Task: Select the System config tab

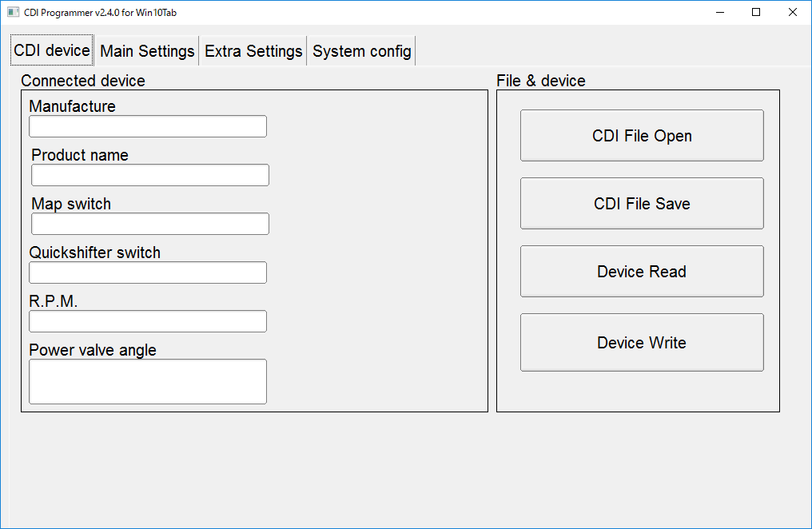Action: coord(362,51)
